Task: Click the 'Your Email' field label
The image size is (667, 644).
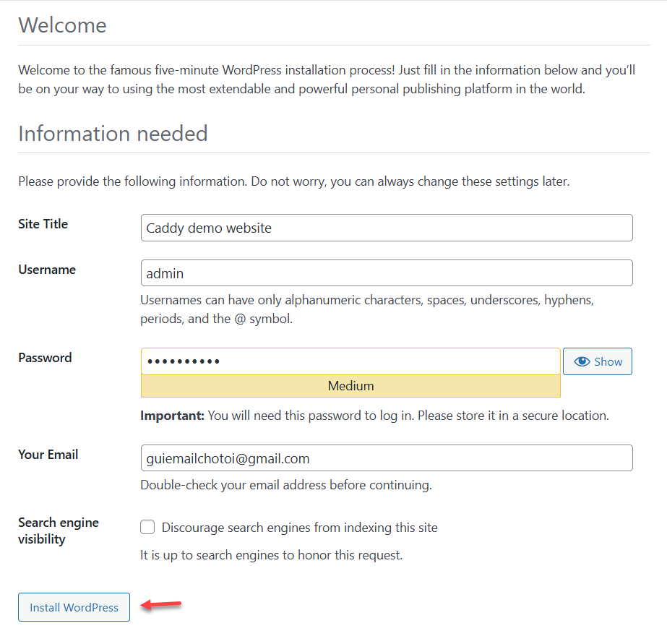Action: (x=48, y=455)
